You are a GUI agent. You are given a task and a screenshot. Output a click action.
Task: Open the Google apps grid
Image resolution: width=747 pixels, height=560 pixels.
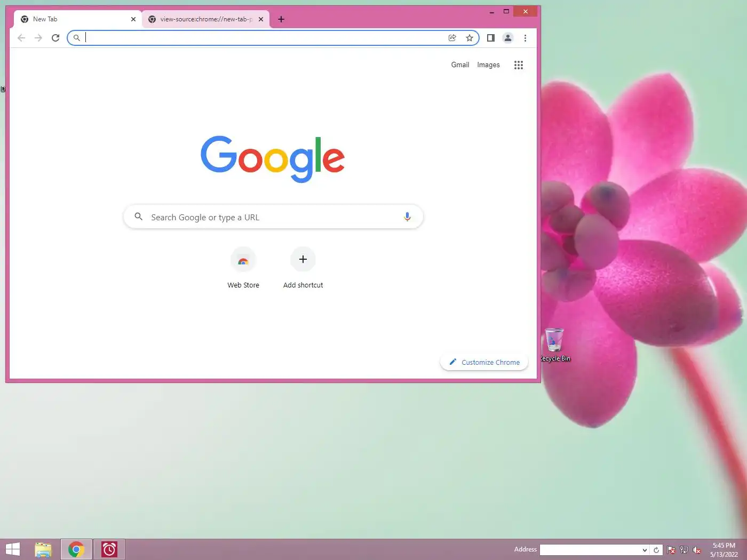(519, 65)
